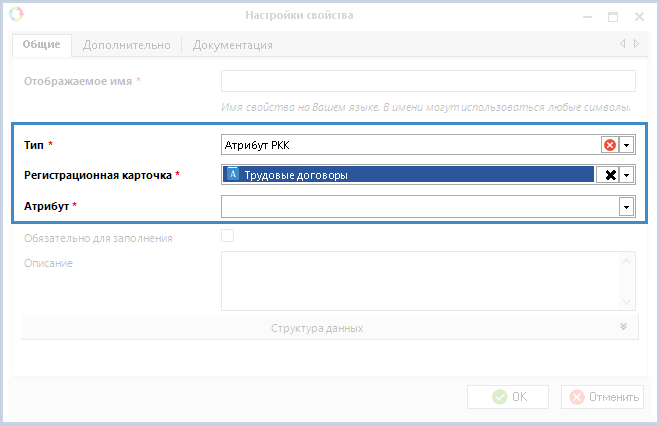Open the Документация tab
Viewport: 660px width, 425px height.
tap(232, 45)
